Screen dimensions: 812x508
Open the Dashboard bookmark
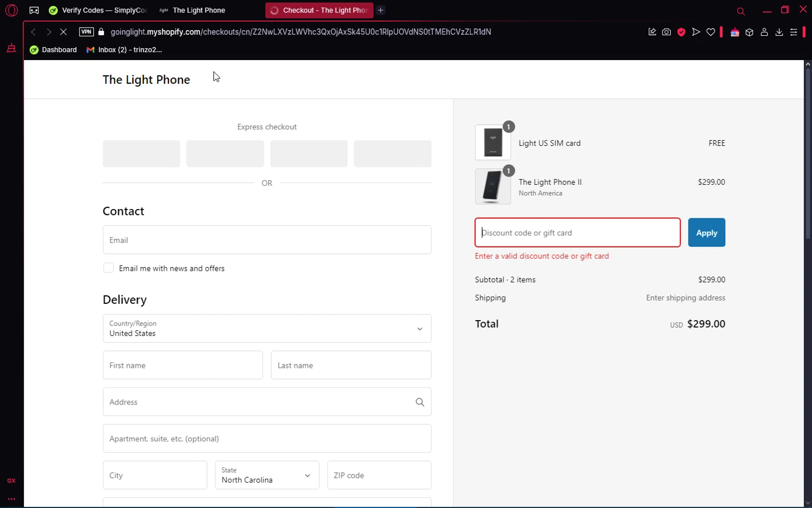coord(54,50)
